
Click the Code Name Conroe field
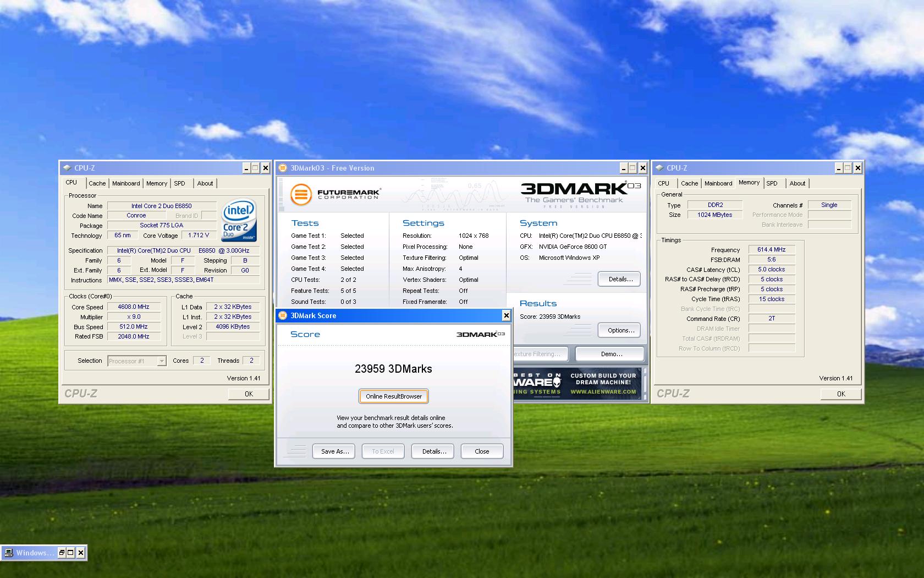tap(136, 216)
